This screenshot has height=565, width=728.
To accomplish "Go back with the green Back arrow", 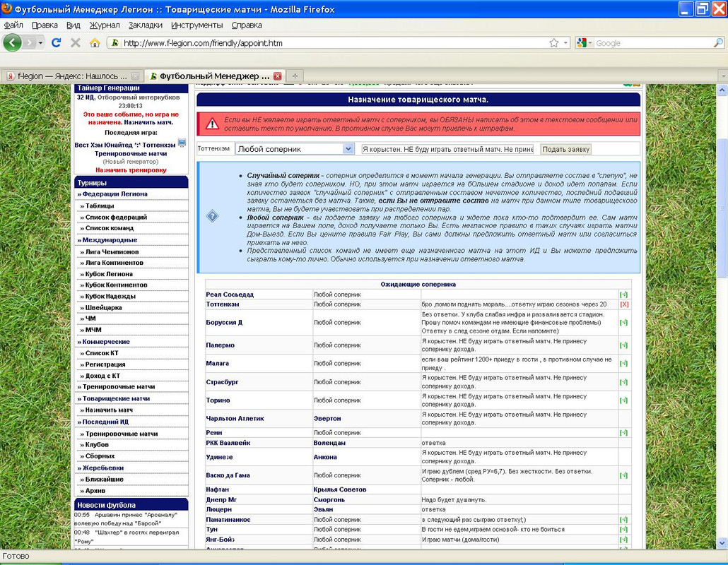I will [13, 42].
